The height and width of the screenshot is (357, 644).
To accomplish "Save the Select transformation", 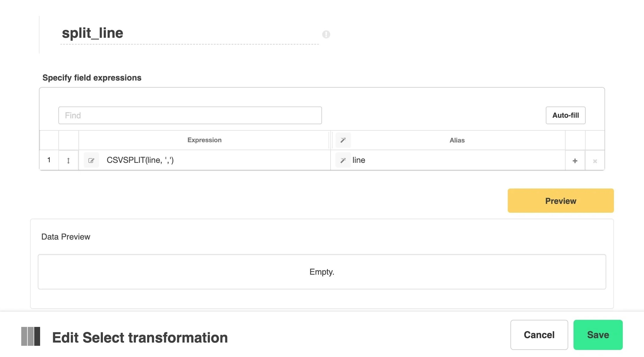I will [x=597, y=335].
